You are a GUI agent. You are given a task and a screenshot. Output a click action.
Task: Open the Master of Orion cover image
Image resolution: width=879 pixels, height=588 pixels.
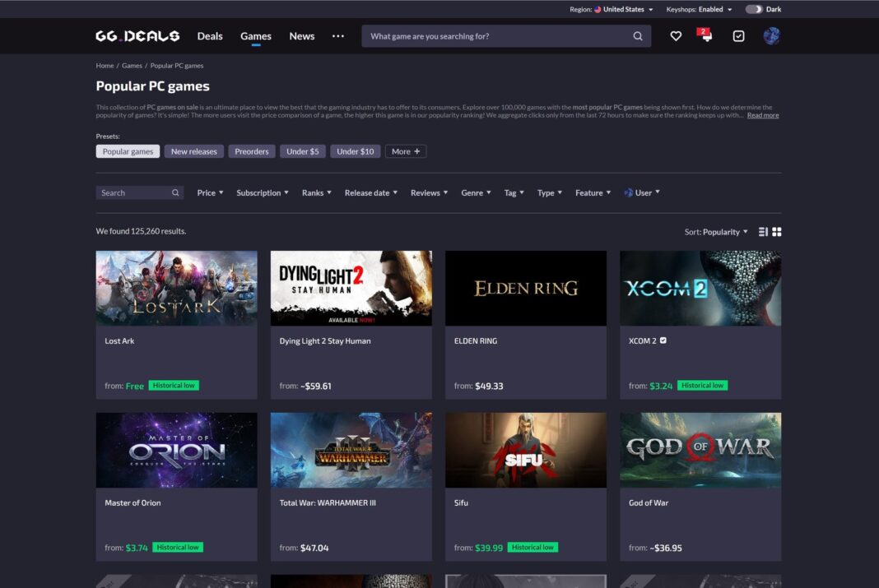pos(177,450)
